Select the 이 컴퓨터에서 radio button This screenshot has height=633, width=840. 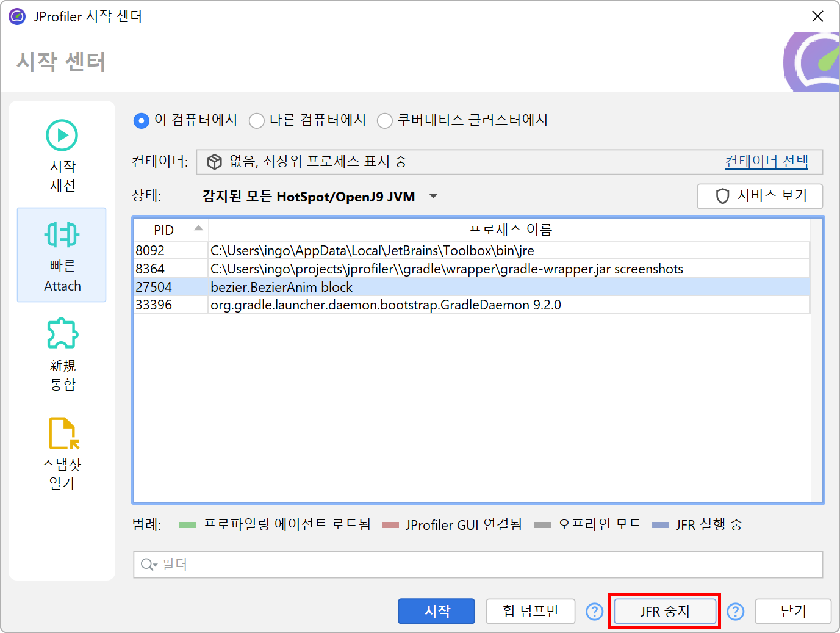142,121
